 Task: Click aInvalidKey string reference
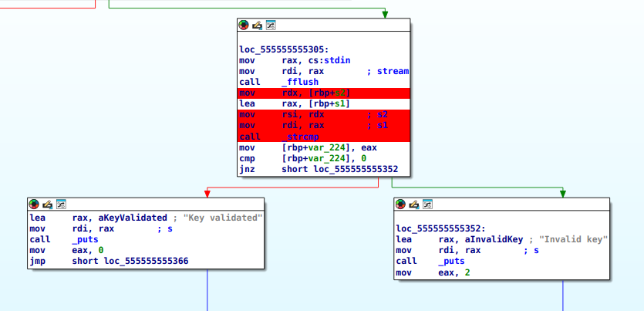(x=480, y=239)
